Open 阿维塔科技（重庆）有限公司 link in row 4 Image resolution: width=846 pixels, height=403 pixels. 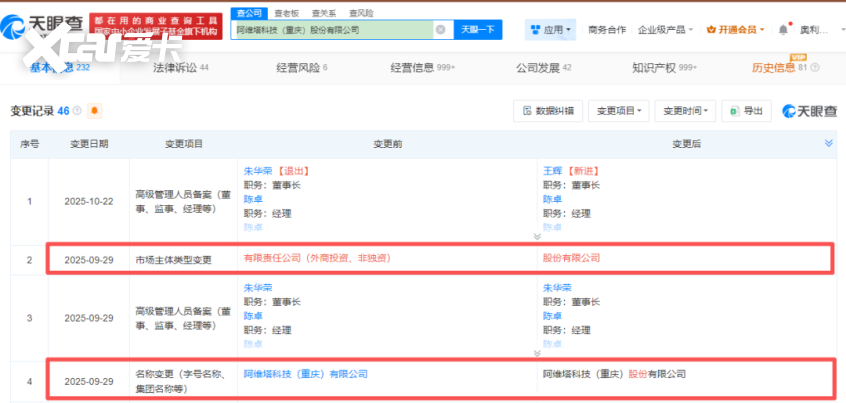(305, 373)
